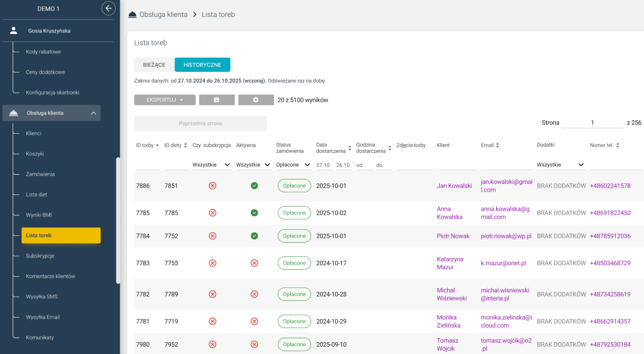Click the service bell icon in the breadcrumb

point(133,15)
